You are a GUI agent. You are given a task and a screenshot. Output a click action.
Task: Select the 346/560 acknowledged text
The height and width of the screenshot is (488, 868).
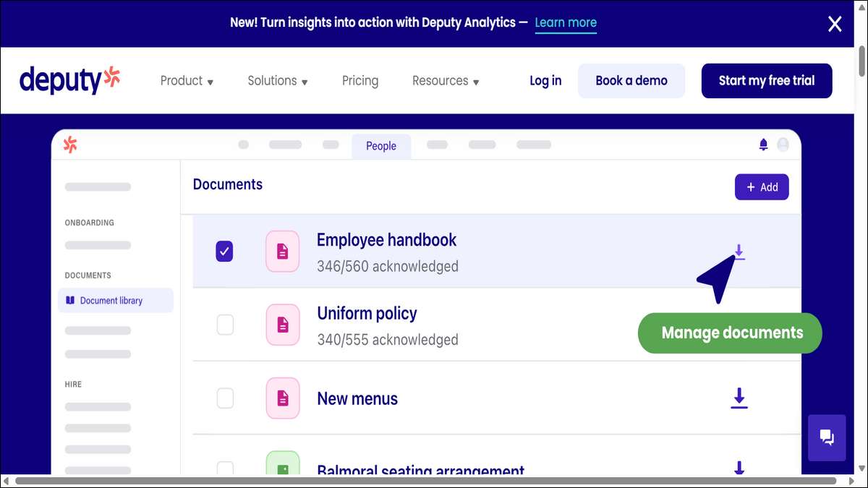(x=388, y=266)
